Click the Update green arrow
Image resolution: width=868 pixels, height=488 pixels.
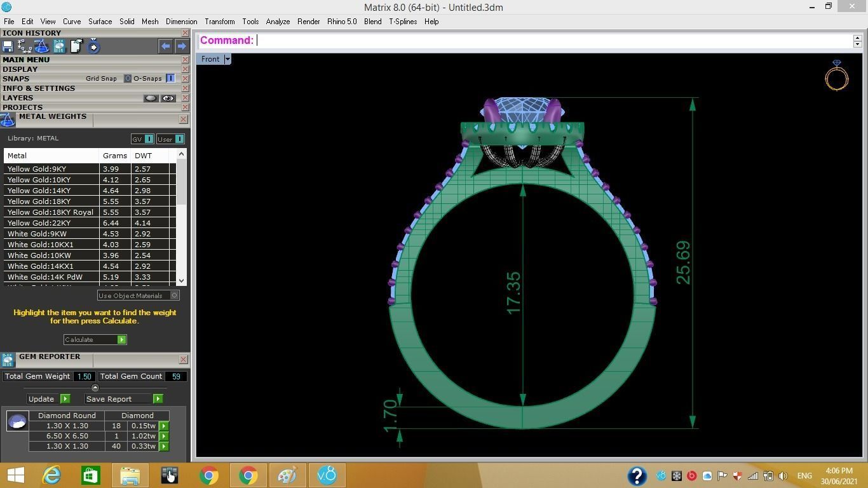pyautogui.click(x=65, y=399)
